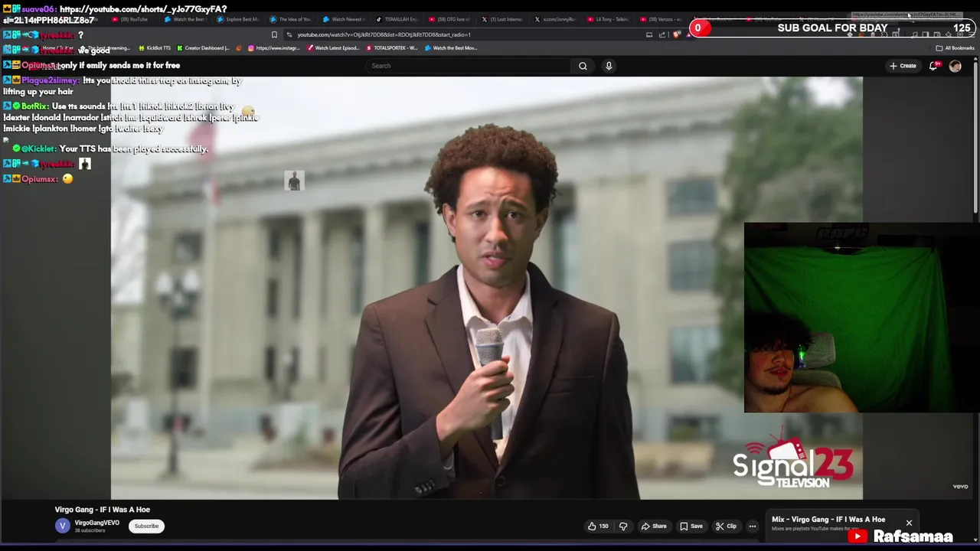Switch to The Idea of You tab
Screen dimensions: 980x551
[291, 19]
